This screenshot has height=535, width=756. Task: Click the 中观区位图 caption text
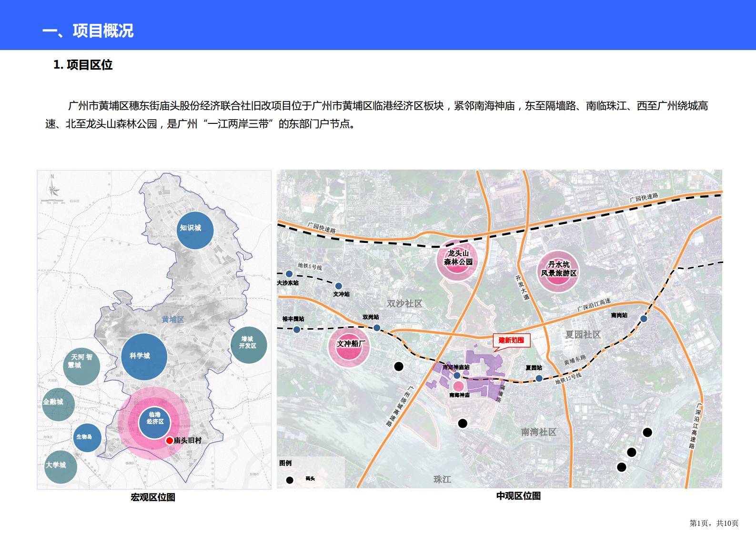[x=518, y=496]
